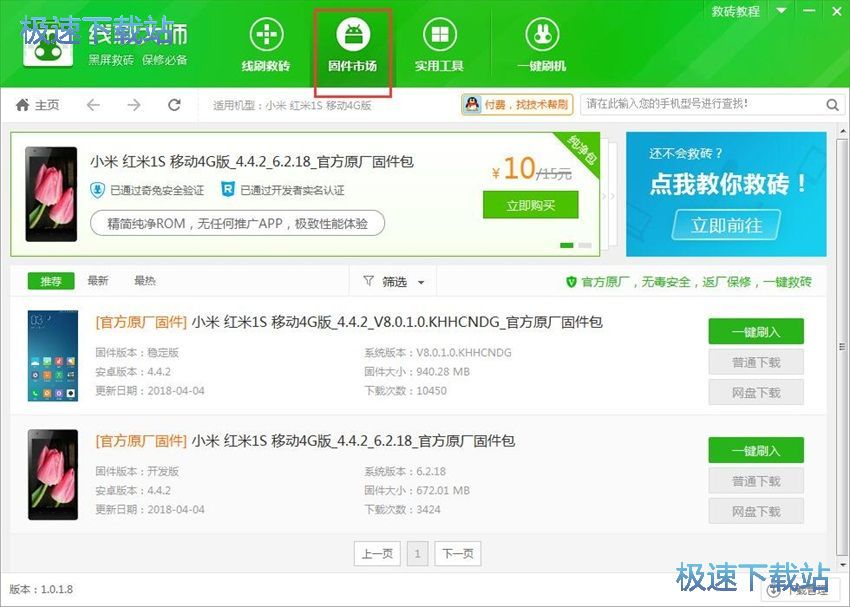Select the 最热 tab
Screen dimensions: 850x607
(x=145, y=281)
